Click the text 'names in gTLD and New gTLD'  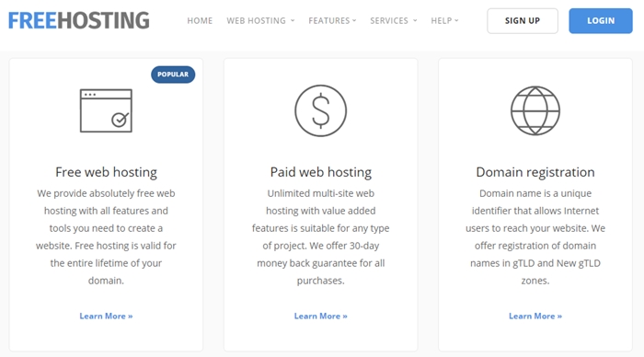(535, 263)
